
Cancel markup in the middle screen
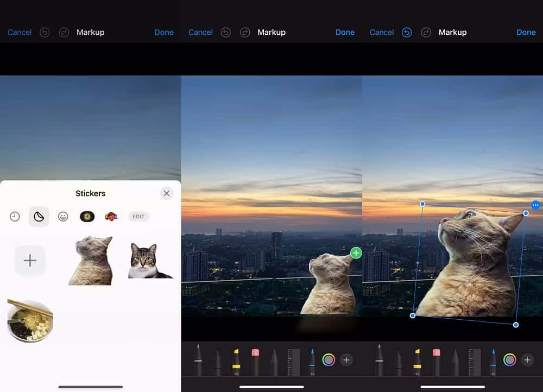click(200, 32)
